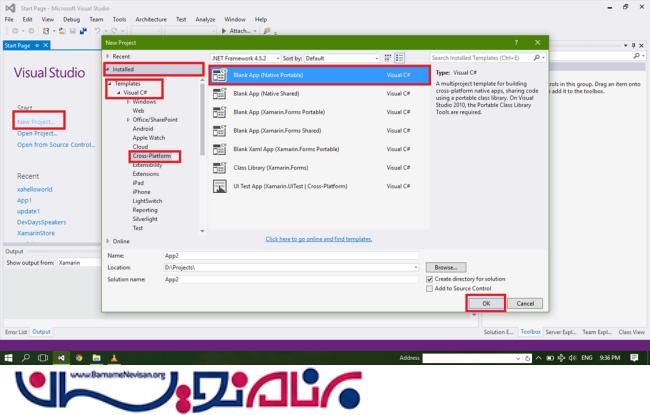Screen dimensions: 650x415
Task: Click the volume icon in system tray
Action: (x=572, y=357)
